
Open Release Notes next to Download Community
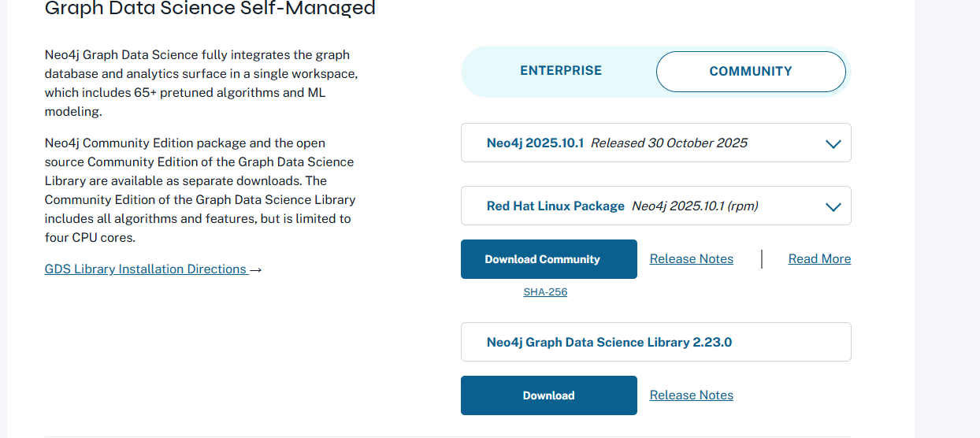[691, 259]
